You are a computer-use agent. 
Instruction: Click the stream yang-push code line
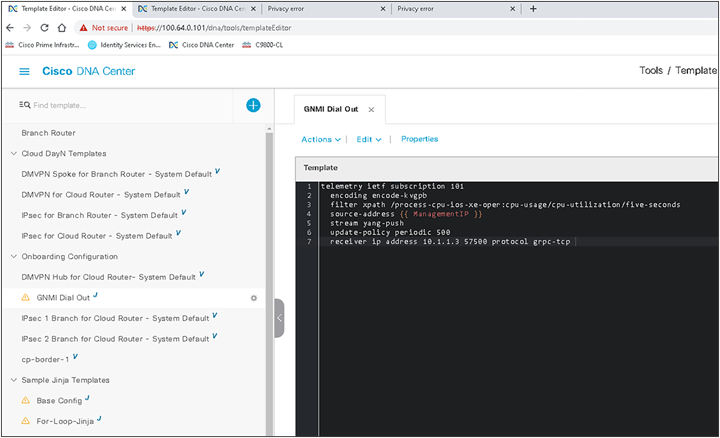(x=367, y=223)
